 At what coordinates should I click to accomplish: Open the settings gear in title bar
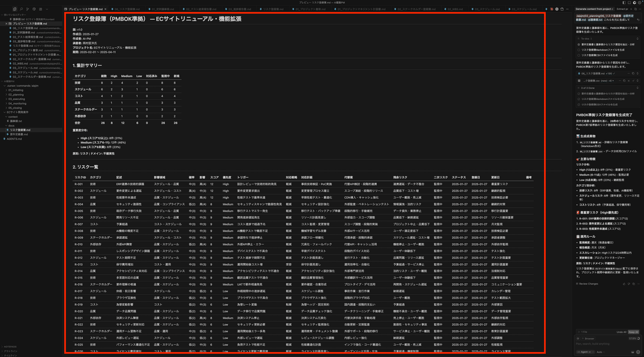coord(640,3)
